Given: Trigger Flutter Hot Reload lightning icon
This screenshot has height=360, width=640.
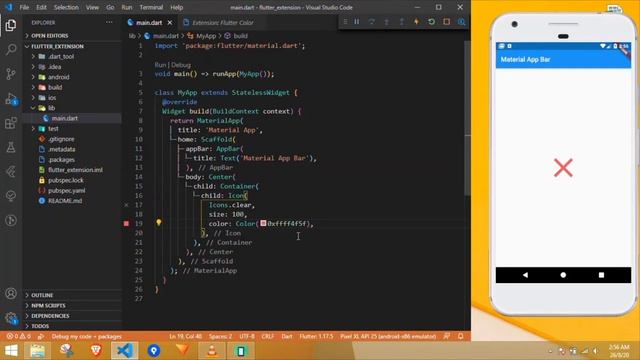Looking at the screenshot, I should (x=416, y=22).
